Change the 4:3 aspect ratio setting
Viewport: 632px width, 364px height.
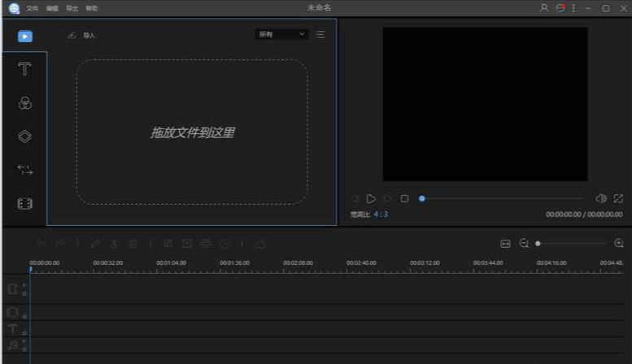click(x=381, y=214)
